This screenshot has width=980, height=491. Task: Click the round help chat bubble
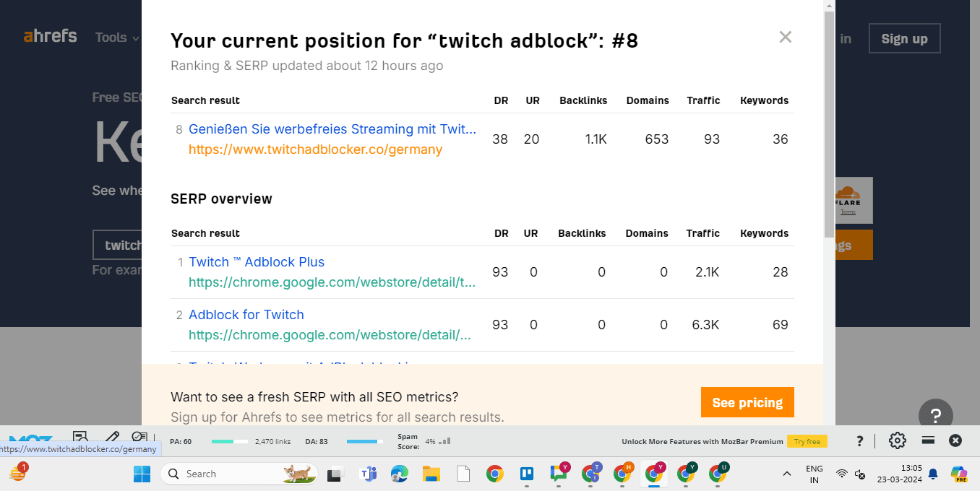[935, 415]
